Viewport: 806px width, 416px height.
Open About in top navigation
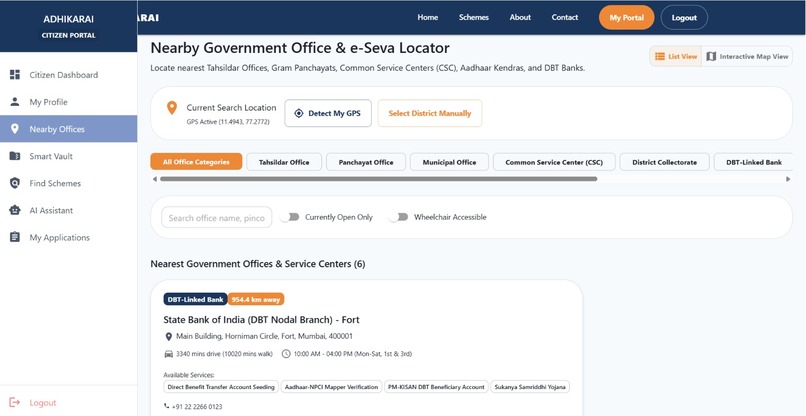(520, 17)
